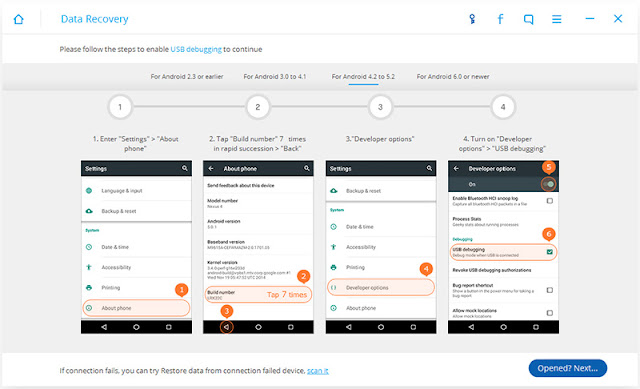
Task: Click step circle number 3
Action: click(x=380, y=107)
